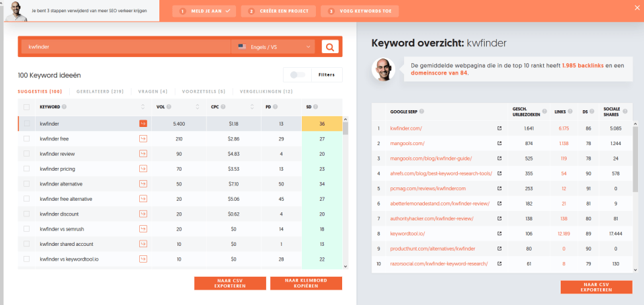
Task: Switch to the VRAGEN (4) tab
Action: [x=153, y=91]
